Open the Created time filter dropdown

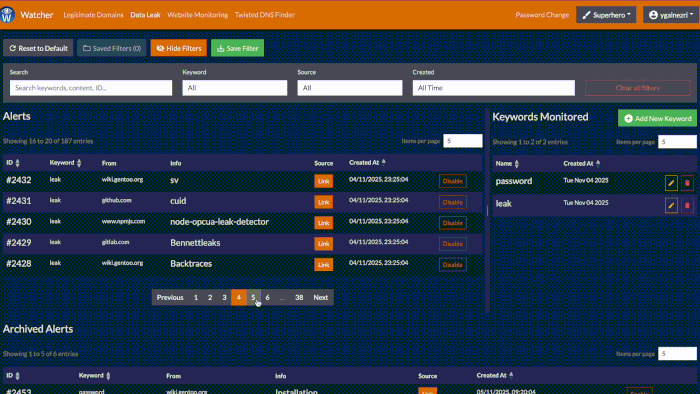[x=493, y=88]
